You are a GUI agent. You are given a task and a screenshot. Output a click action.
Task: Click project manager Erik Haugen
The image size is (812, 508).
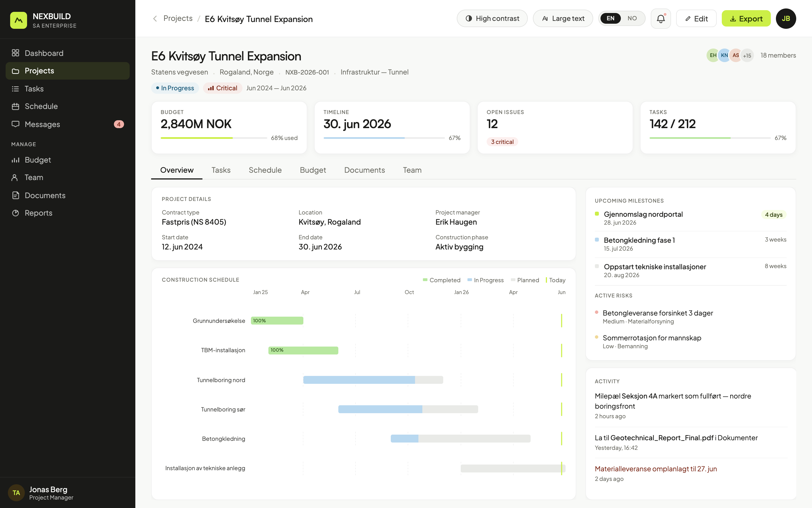tap(456, 222)
